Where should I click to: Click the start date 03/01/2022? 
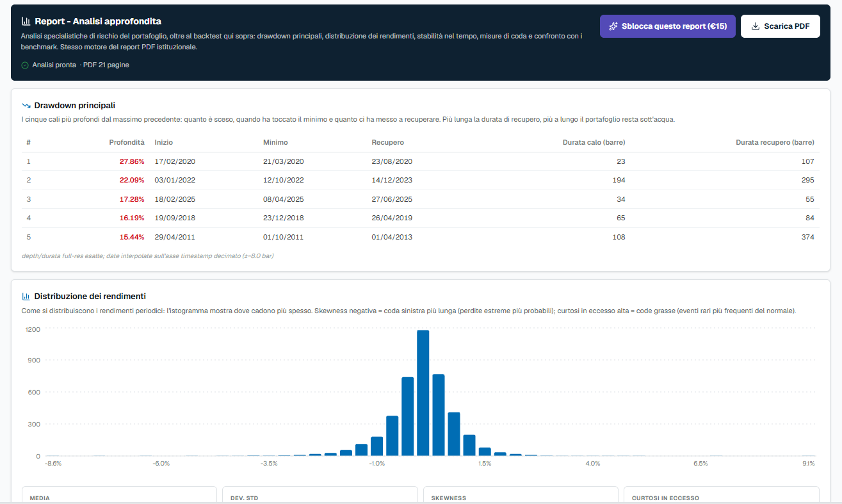pyautogui.click(x=175, y=181)
